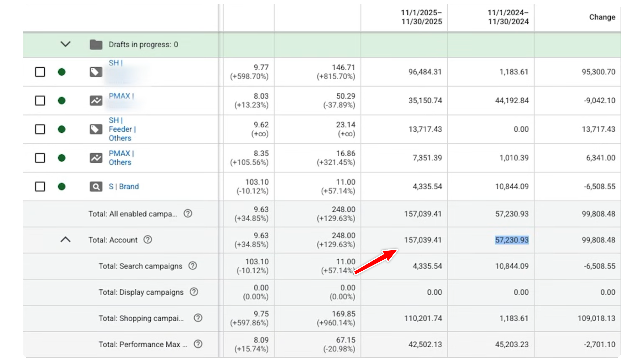This screenshot has width=644, height=362.
Task: Click the highlighted 57,230.93 account total cell
Action: click(x=512, y=240)
